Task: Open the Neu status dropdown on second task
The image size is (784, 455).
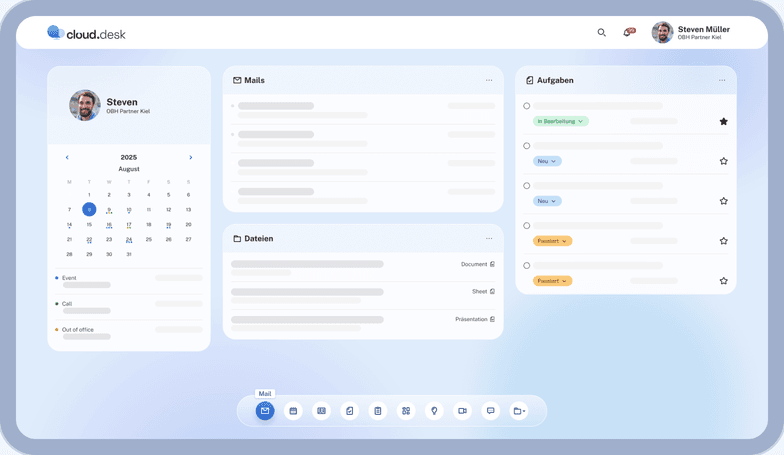Action: click(x=547, y=161)
